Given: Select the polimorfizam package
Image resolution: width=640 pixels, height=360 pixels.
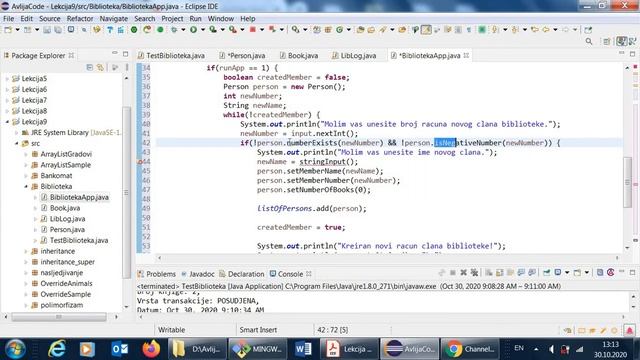Looking at the screenshot, I should (61, 305).
